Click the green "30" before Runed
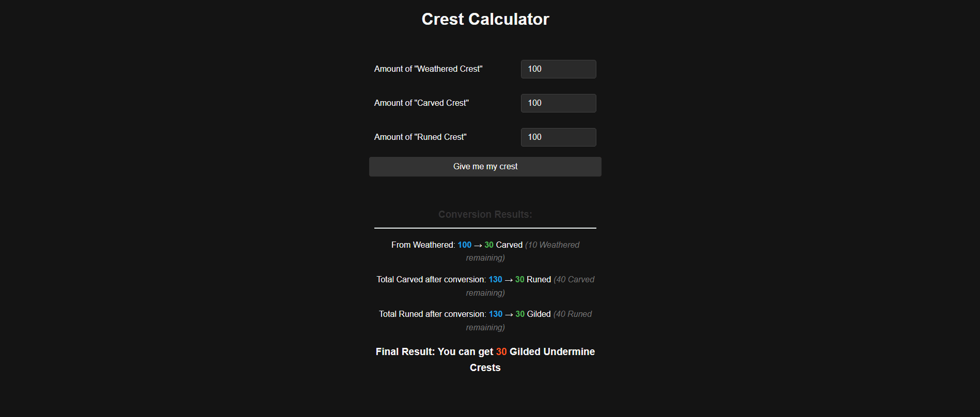The height and width of the screenshot is (417, 980). click(x=519, y=280)
